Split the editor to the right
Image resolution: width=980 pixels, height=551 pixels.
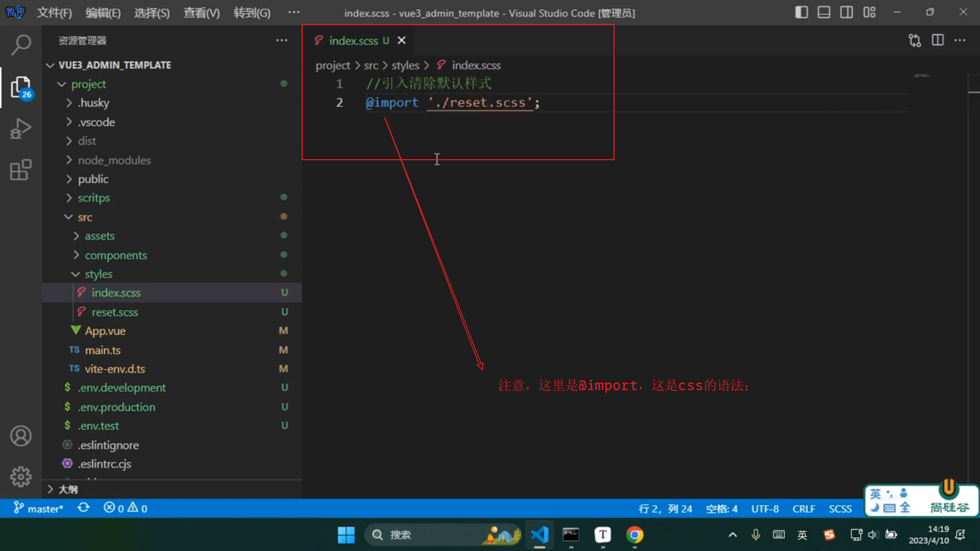click(938, 40)
